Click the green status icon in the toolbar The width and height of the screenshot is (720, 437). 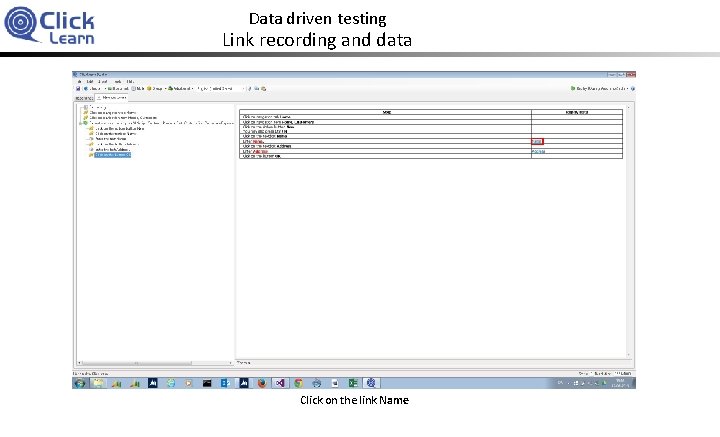[573, 88]
